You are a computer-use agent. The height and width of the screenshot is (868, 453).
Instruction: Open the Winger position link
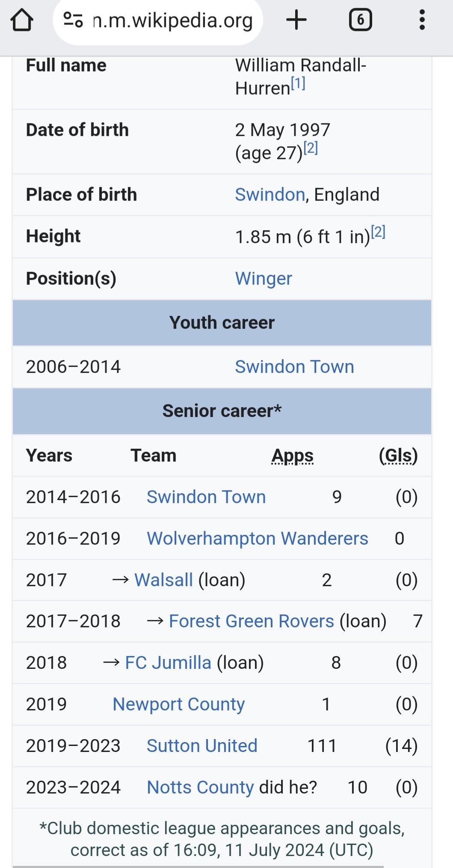tap(264, 279)
